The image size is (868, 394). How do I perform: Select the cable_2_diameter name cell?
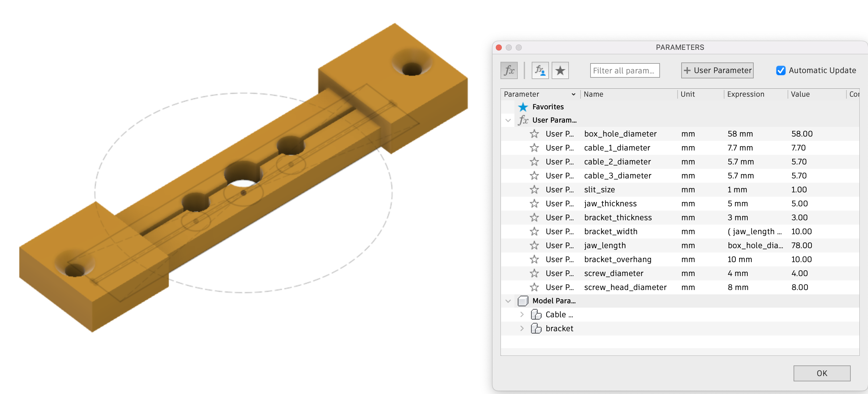[x=617, y=162]
